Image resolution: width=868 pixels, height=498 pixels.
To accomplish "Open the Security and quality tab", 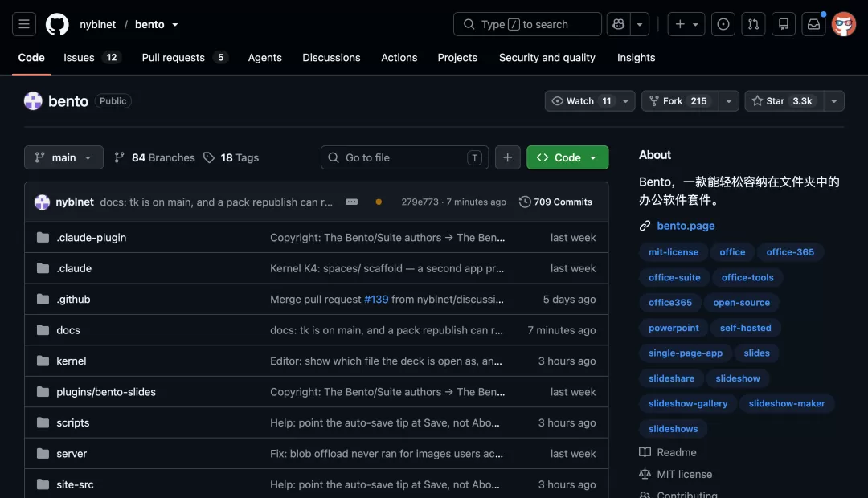I will (x=547, y=58).
